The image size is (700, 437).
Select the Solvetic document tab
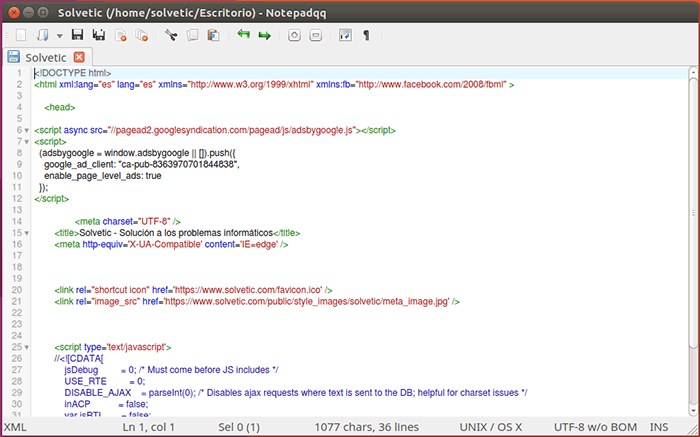click(46, 57)
